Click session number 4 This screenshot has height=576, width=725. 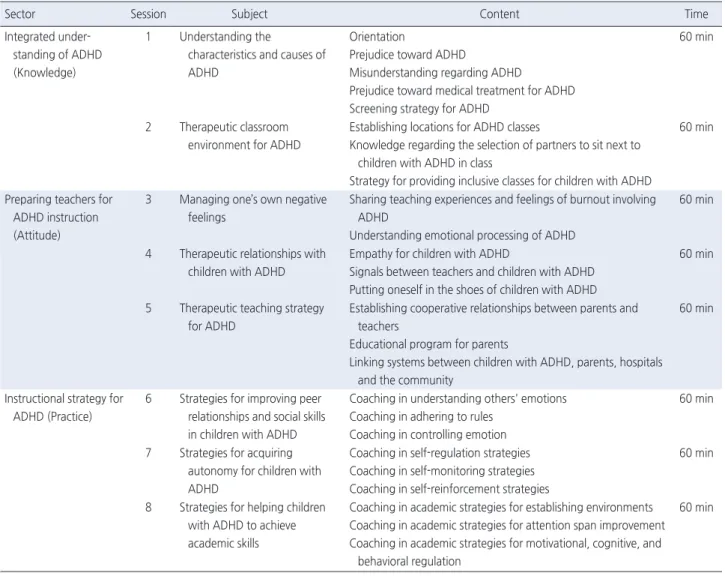point(148,253)
